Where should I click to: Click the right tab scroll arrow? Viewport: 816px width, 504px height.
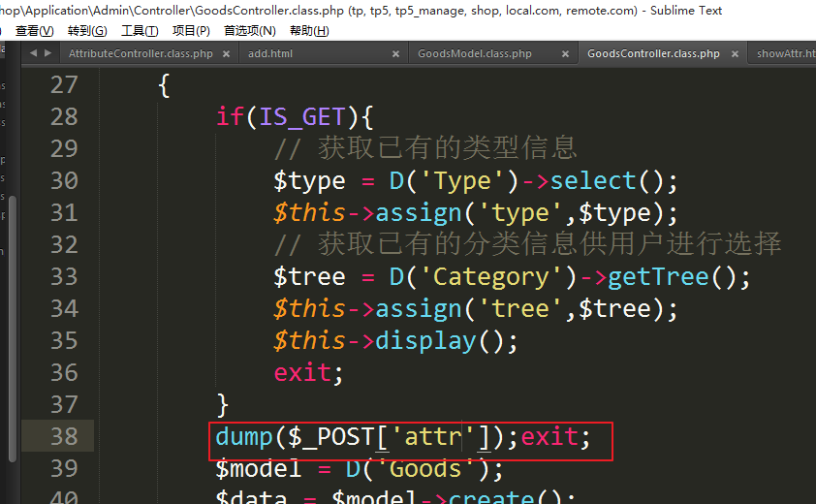coord(48,53)
